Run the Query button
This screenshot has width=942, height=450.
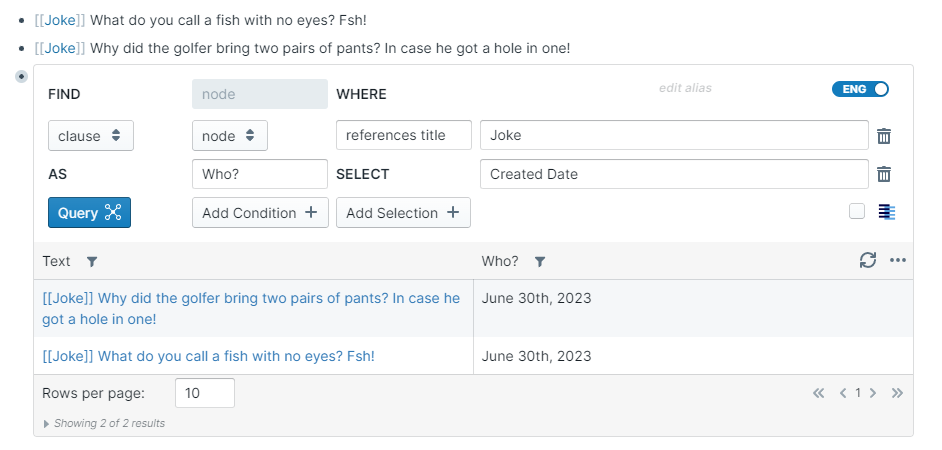89,213
